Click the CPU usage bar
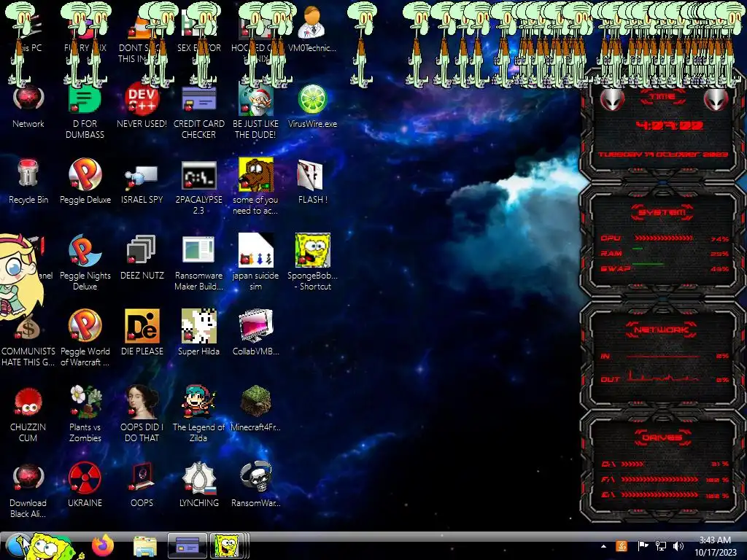The width and height of the screenshot is (747, 560). (664, 238)
